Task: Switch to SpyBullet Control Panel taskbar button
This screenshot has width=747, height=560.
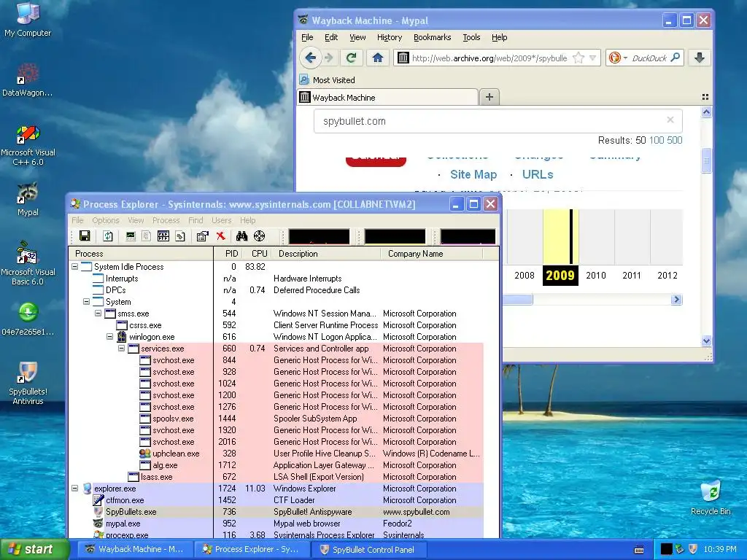Action: (x=369, y=550)
